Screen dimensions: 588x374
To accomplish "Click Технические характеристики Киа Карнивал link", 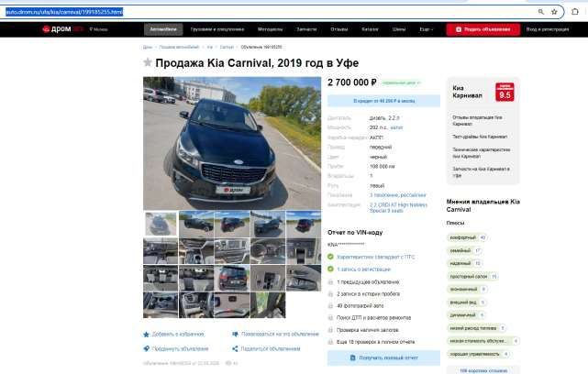I will tap(481, 153).
